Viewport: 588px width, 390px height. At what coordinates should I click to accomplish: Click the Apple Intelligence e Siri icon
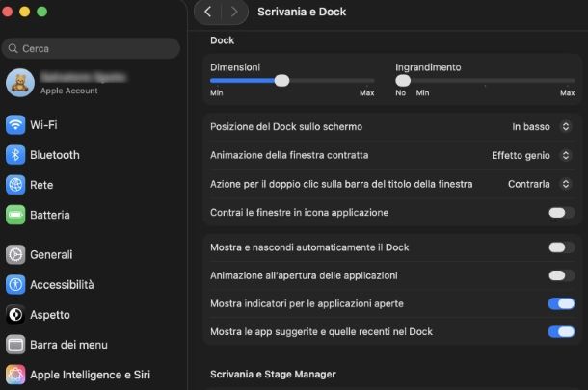point(15,375)
